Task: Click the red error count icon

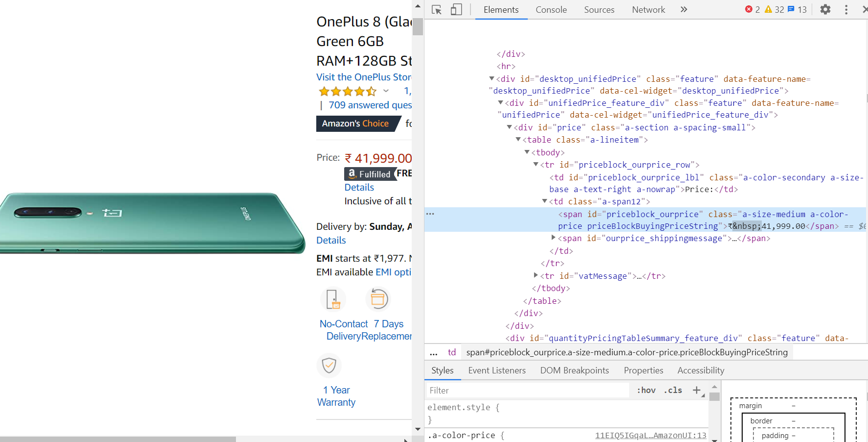Action: 749,9
